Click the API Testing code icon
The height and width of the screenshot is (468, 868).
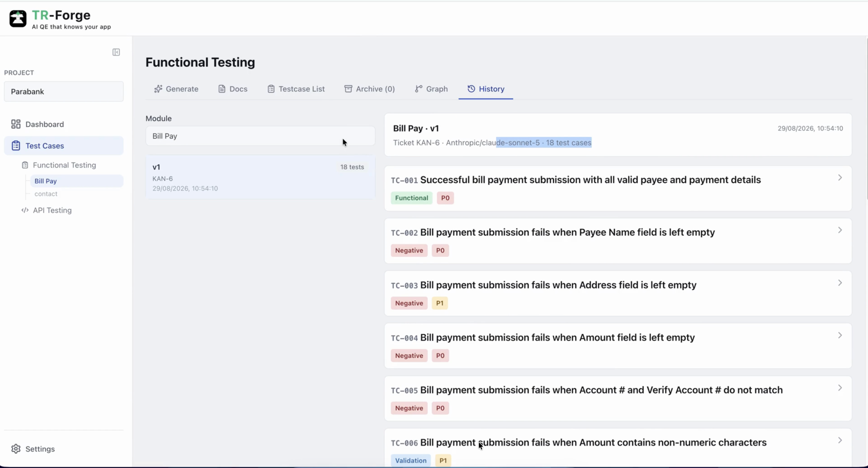[25, 210]
